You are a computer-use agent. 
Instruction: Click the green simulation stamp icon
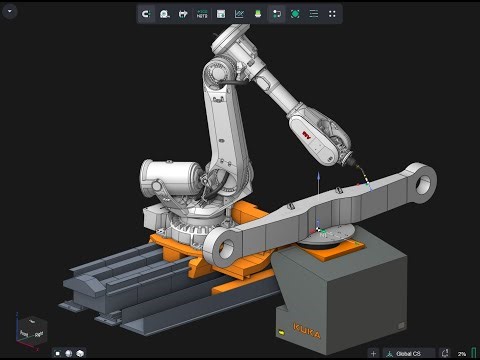point(258,14)
